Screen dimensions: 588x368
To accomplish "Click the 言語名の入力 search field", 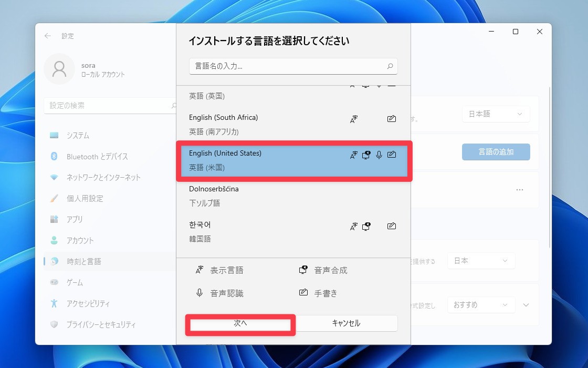I will click(293, 66).
